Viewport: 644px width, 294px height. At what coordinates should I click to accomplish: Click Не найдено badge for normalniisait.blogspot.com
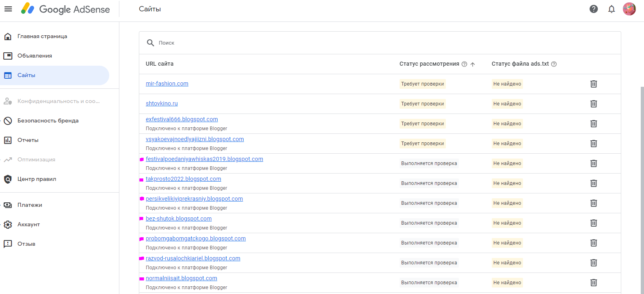click(x=507, y=283)
